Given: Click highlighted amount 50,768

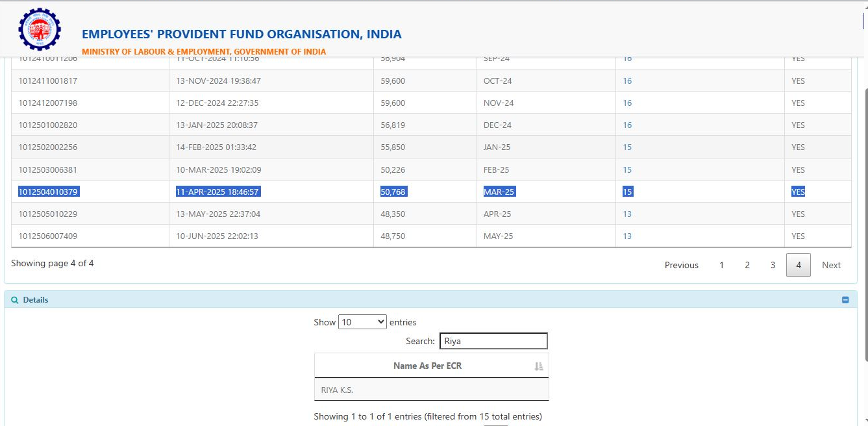Looking at the screenshot, I should coord(393,192).
